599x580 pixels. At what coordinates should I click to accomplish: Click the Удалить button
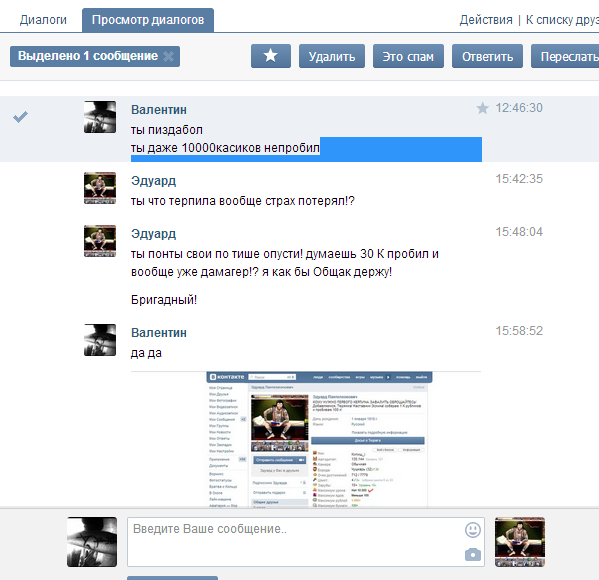332,56
